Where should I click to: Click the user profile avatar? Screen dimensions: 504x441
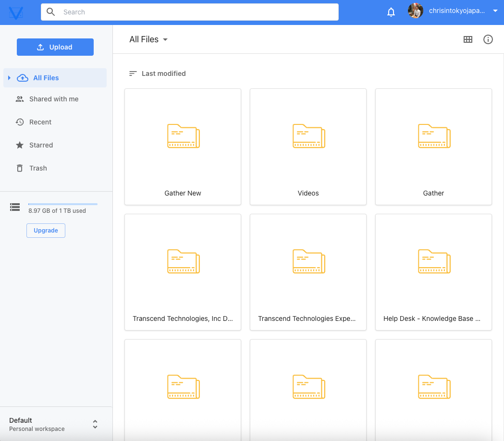coord(416,11)
